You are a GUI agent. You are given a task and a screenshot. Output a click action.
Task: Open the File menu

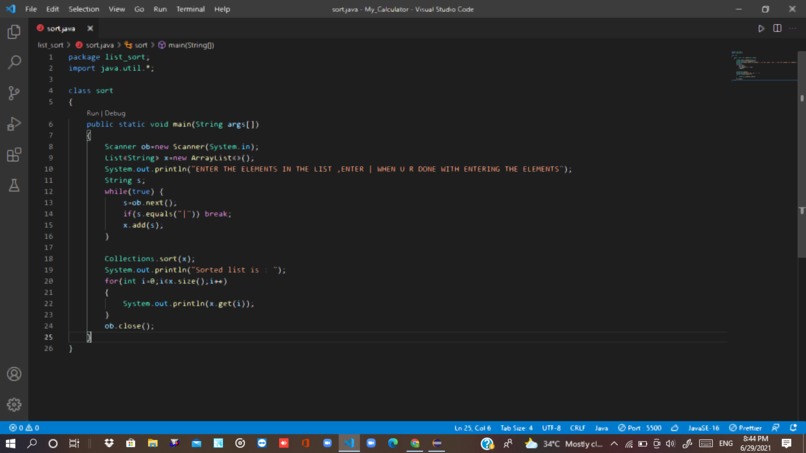click(31, 9)
